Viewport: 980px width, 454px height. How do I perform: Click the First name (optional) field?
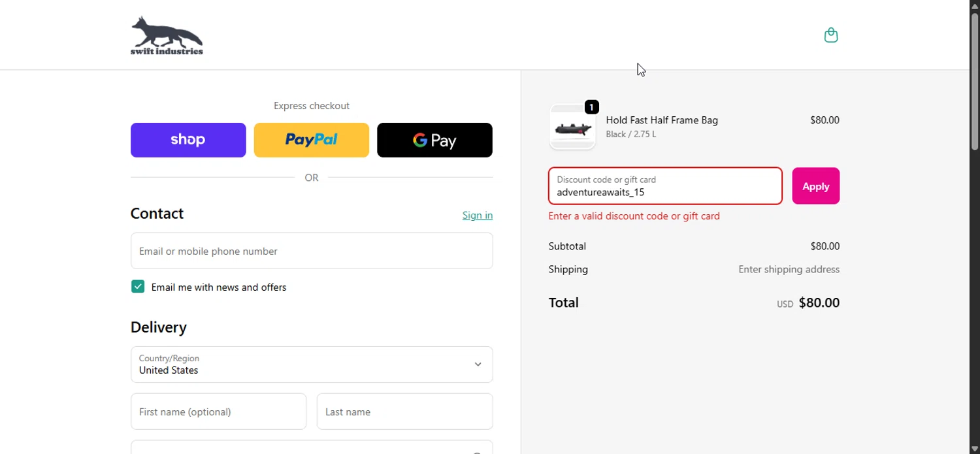218,412
